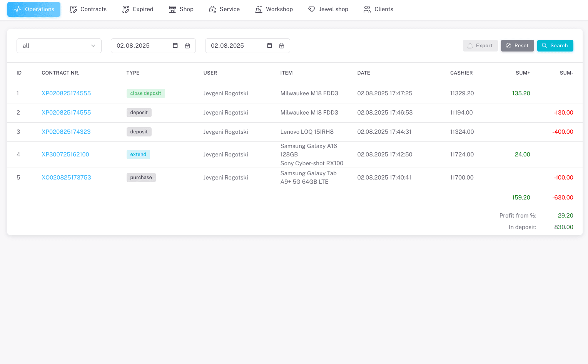Click the Expired contracts document icon

click(x=125, y=9)
